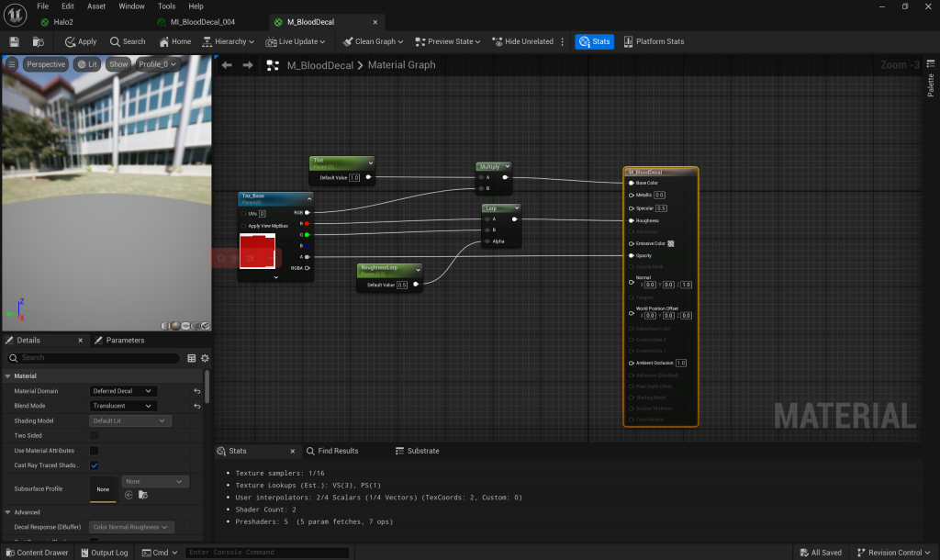Click the graph back navigation arrow
Image resolution: width=940 pixels, height=560 pixels.
click(x=227, y=65)
